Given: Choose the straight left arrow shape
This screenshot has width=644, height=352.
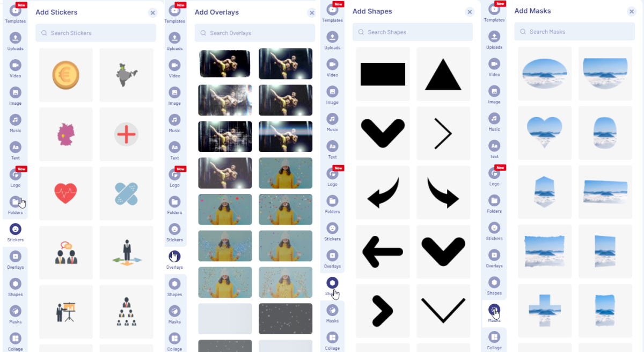Looking at the screenshot, I should (383, 252).
